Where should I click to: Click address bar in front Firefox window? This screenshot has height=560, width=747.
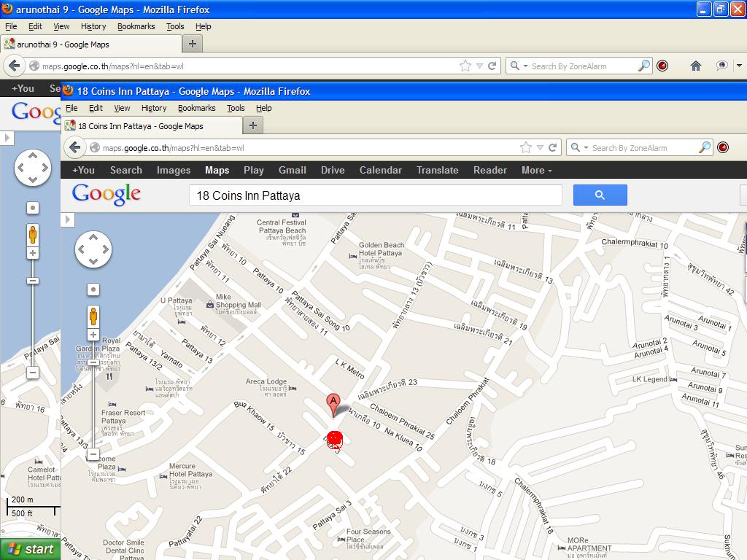[x=305, y=147]
